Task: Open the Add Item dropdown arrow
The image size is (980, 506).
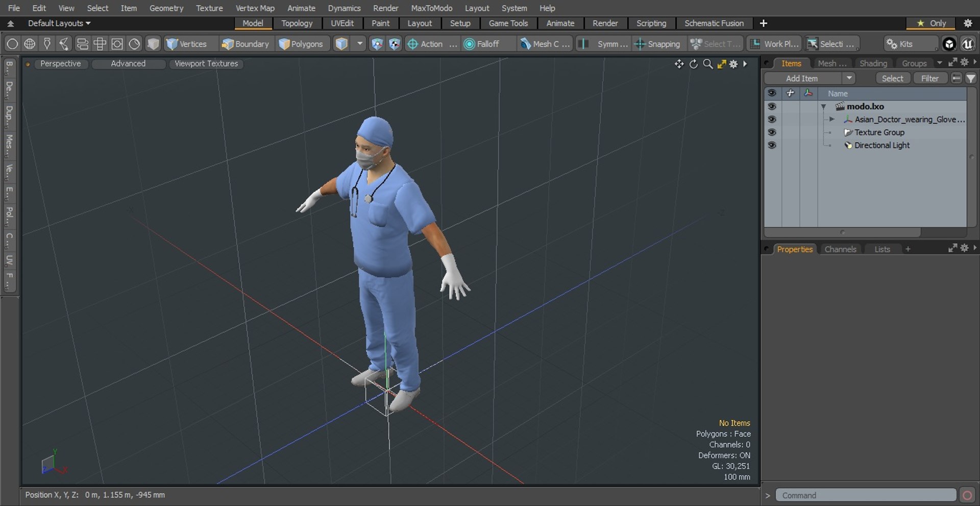Action: pos(849,78)
